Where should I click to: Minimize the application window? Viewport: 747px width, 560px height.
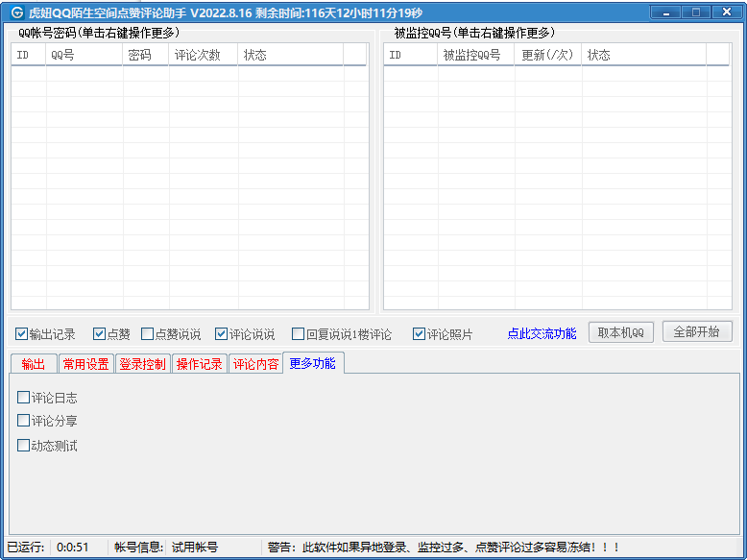(x=666, y=12)
